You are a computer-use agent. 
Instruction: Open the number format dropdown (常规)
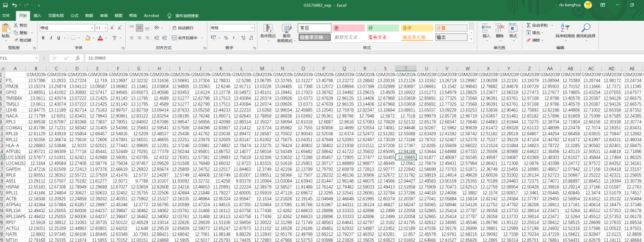[x=252, y=28]
